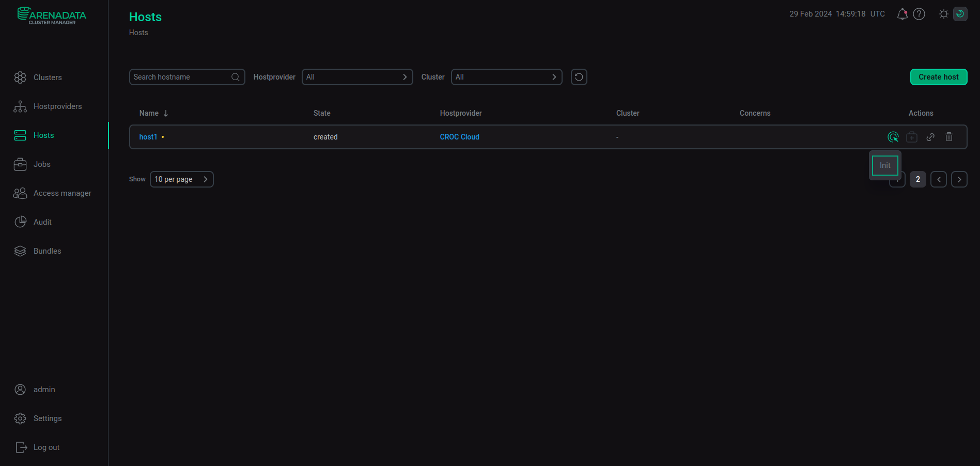The image size is (980, 466).
Task: Open the CROC Cloud hostprovider link
Action: pos(460,137)
